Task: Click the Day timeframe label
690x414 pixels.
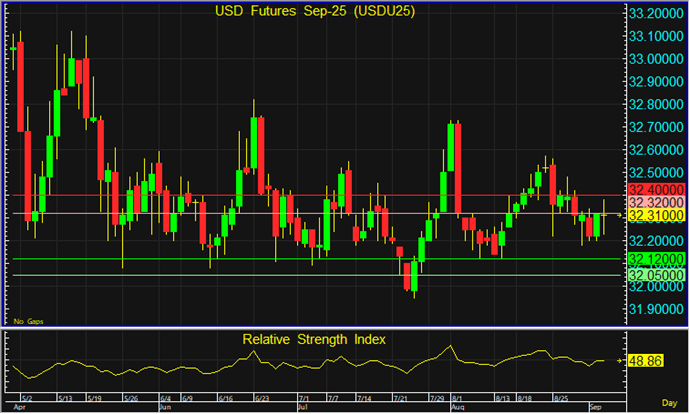Action: click(x=670, y=400)
